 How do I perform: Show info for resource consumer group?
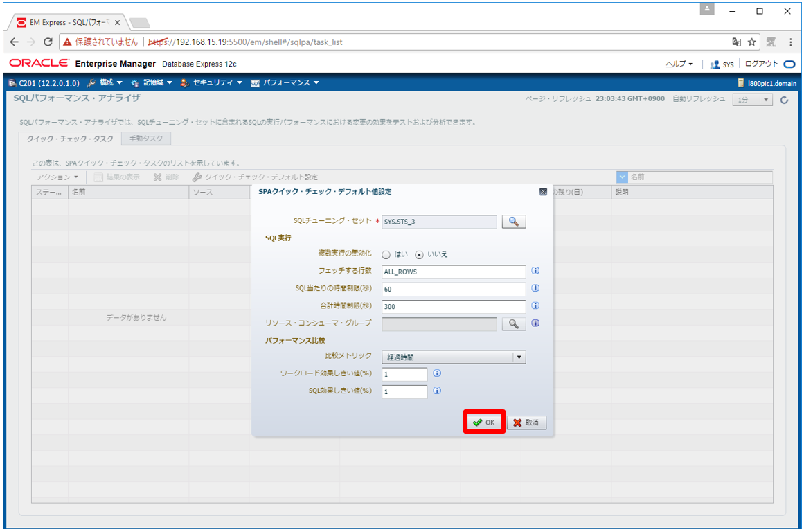pyautogui.click(x=535, y=323)
